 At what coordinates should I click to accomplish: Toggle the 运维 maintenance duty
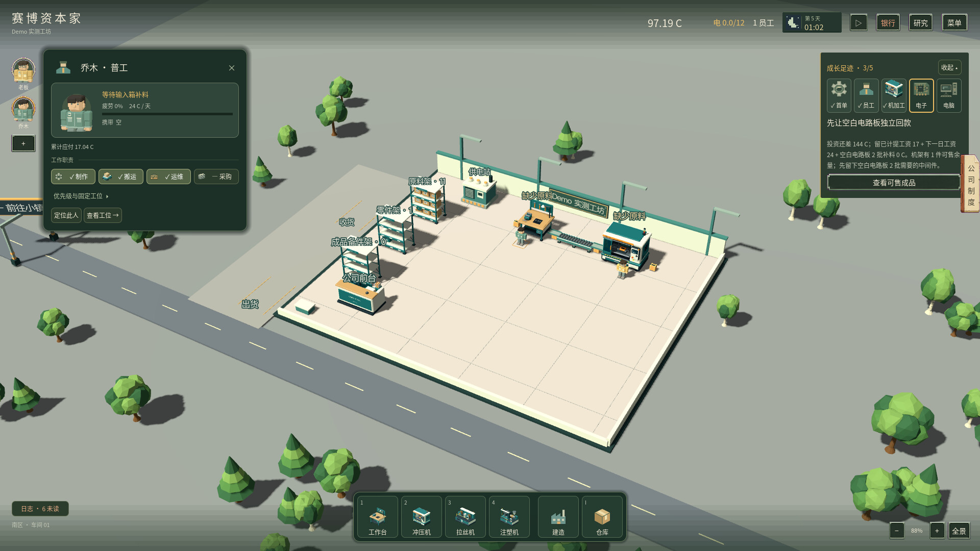(x=168, y=177)
